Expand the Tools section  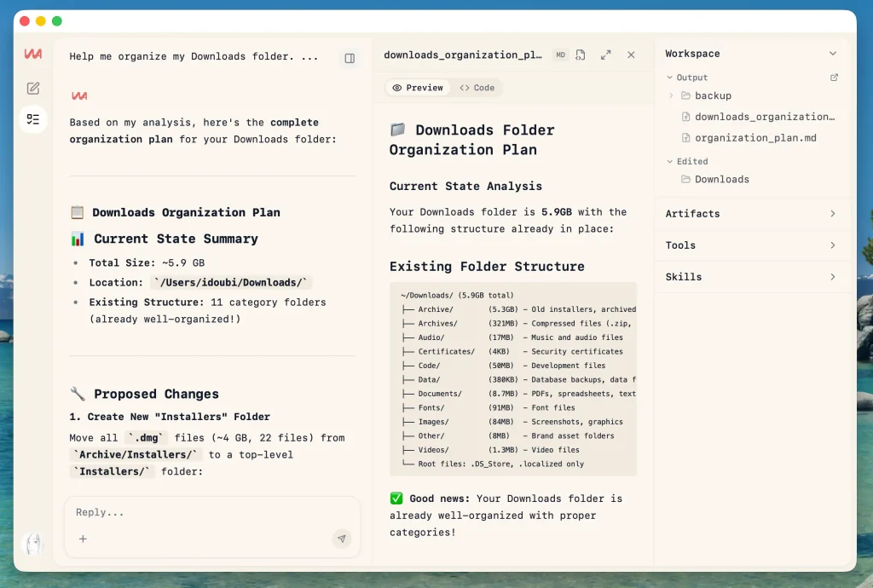coord(752,245)
